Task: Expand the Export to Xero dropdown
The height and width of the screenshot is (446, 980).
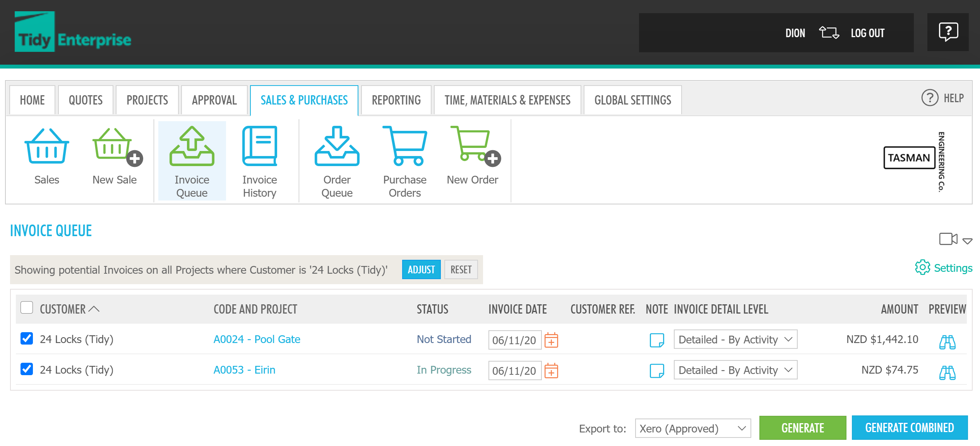Action: 693,428
